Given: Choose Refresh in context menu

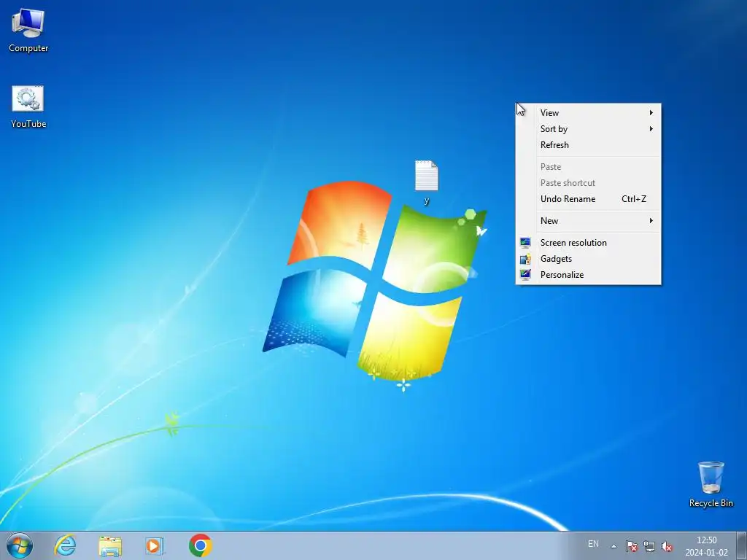Looking at the screenshot, I should [x=589, y=145].
